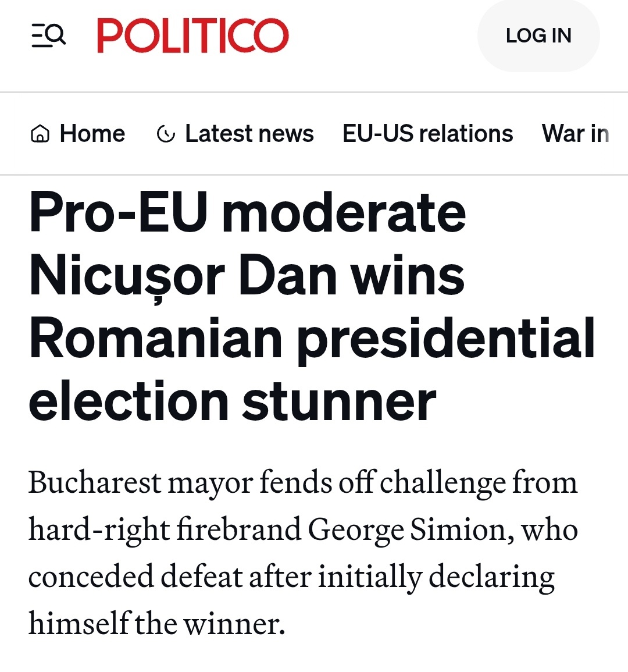
Task: Click the POLITICO logo
Action: (193, 35)
